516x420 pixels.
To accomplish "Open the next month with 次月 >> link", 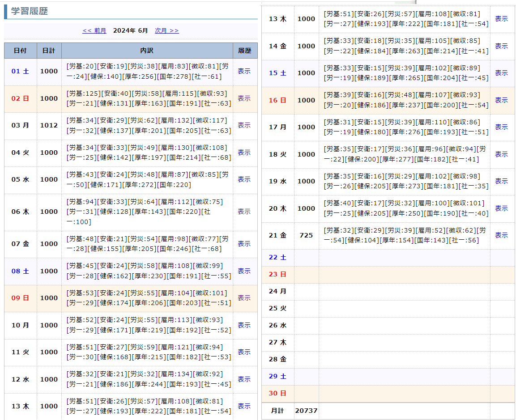I will (x=166, y=30).
